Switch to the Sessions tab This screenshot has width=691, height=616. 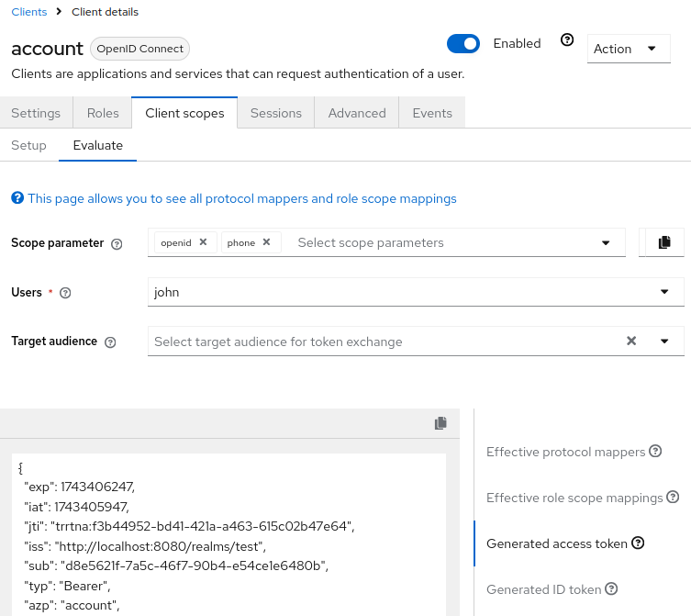[x=275, y=113]
